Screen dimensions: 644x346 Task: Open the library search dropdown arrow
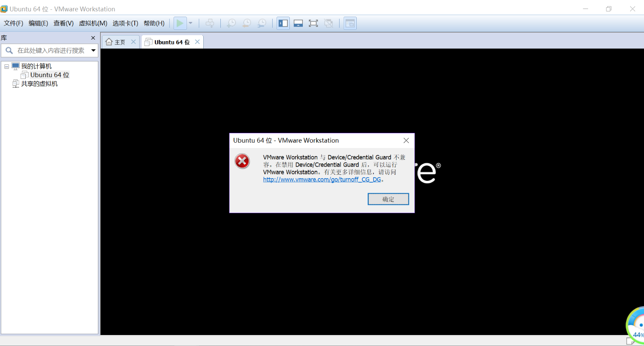pos(93,51)
